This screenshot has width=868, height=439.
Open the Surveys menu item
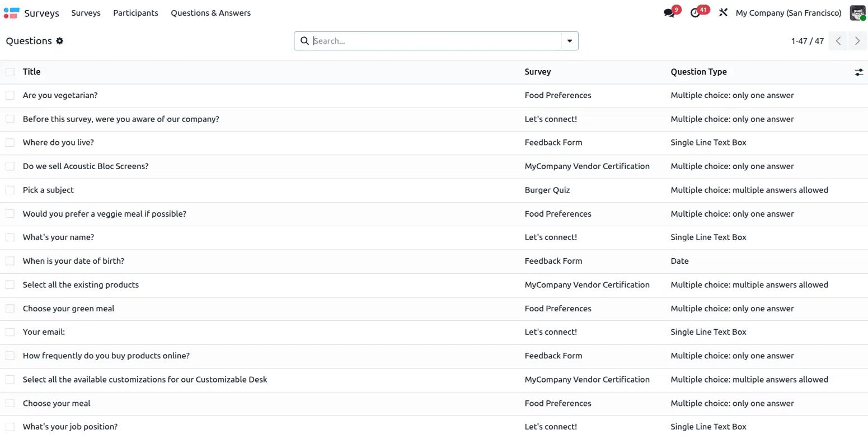(86, 13)
